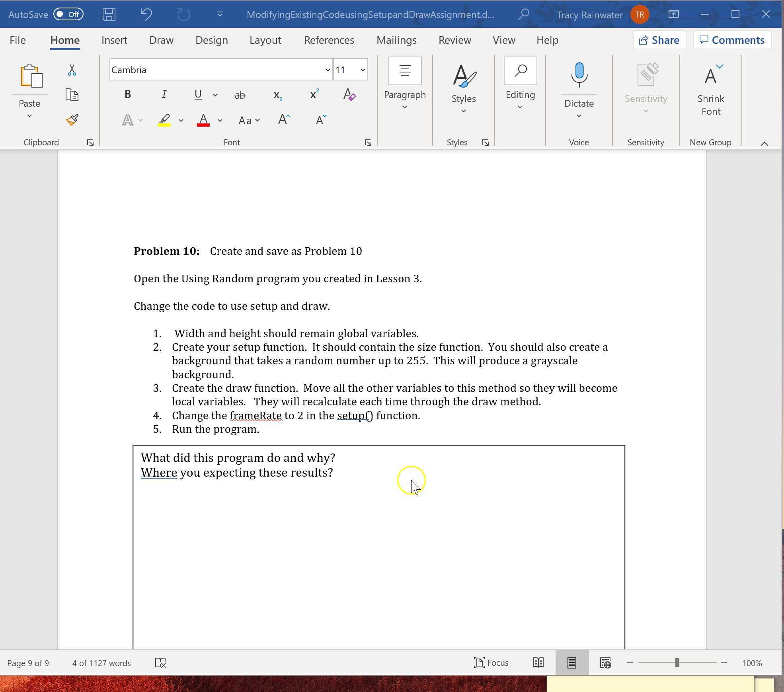Select the Strikethrough formatting icon
The image size is (784, 692).
tap(239, 95)
